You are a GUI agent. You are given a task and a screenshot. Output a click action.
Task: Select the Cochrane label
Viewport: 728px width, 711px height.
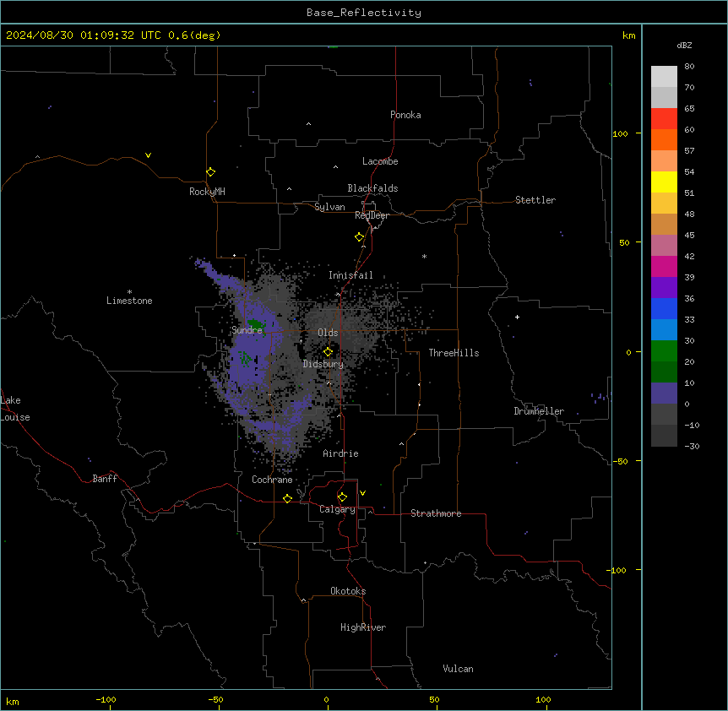click(x=272, y=480)
